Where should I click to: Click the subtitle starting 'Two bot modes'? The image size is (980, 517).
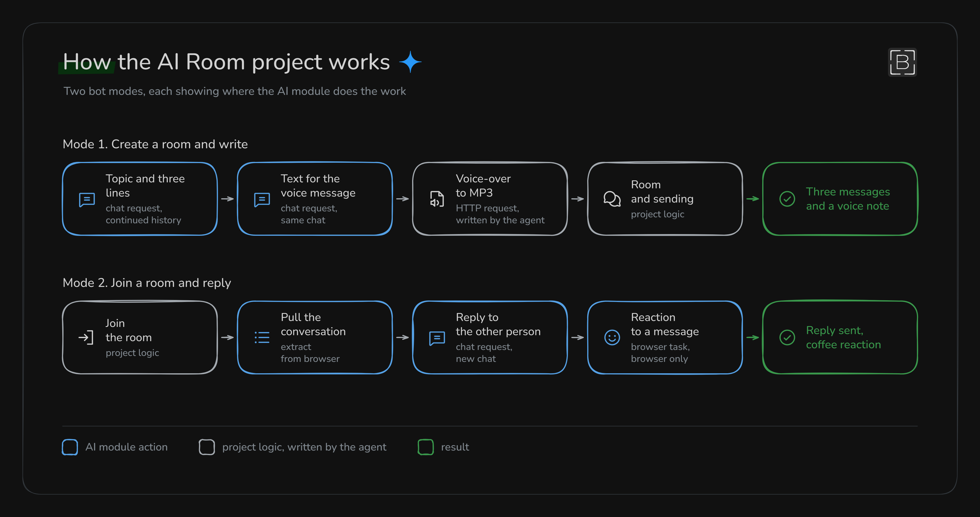(234, 91)
